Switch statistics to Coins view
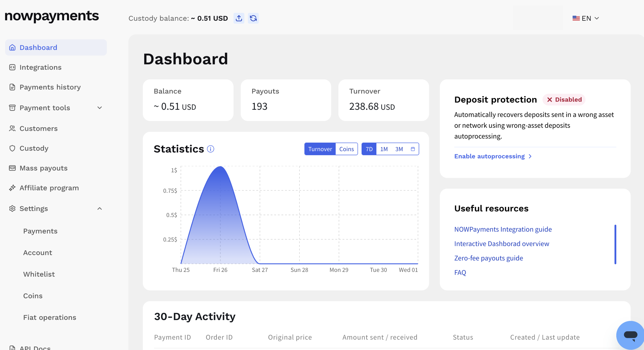 tap(346, 149)
